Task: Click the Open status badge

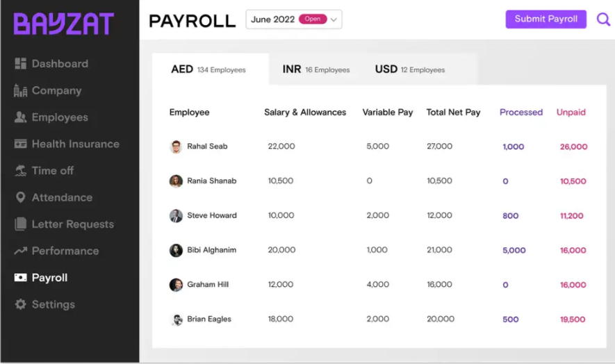Action: click(313, 19)
